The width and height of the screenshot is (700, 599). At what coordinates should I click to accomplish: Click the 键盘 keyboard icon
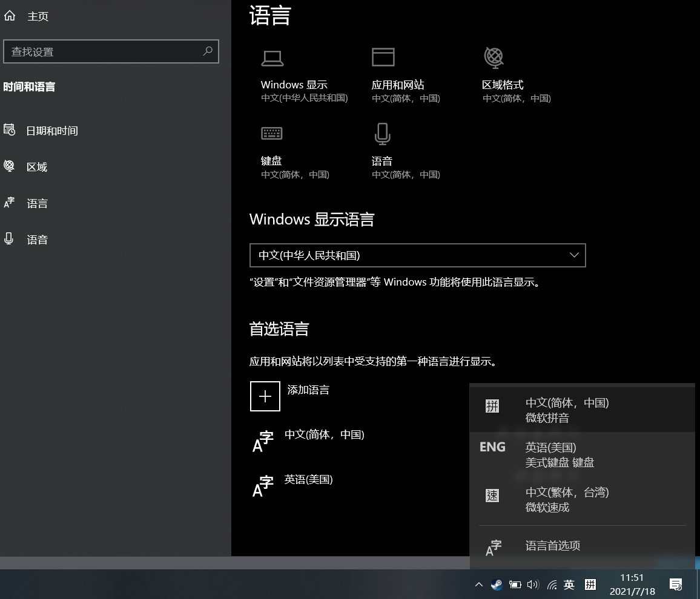pos(271,133)
